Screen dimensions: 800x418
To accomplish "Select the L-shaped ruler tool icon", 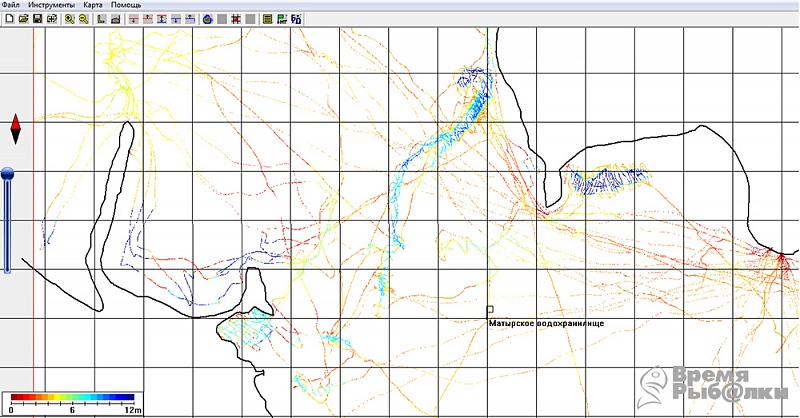I will (102, 19).
